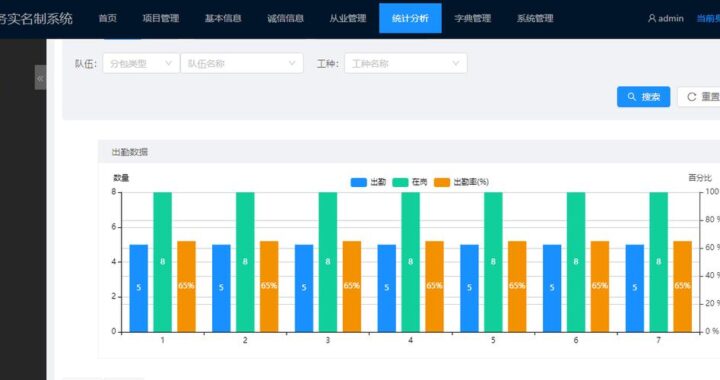Open 从业管理 menu
This screenshot has width=720, height=380.
tap(348, 18)
